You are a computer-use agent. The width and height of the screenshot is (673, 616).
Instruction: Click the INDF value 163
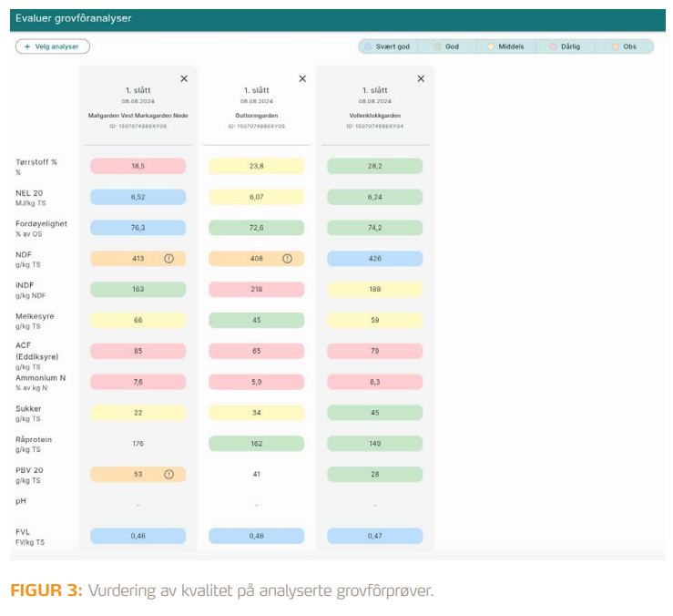pos(138,289)
